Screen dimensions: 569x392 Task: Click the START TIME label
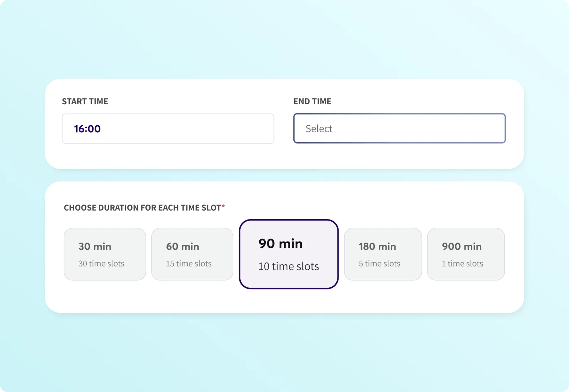coord(85,101)
